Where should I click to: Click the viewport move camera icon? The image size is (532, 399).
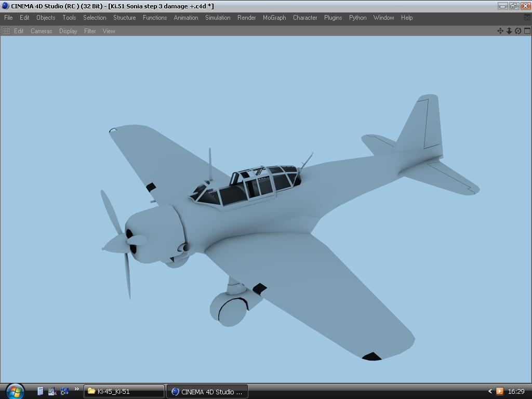pyautogui.click(x=500, y=31)
